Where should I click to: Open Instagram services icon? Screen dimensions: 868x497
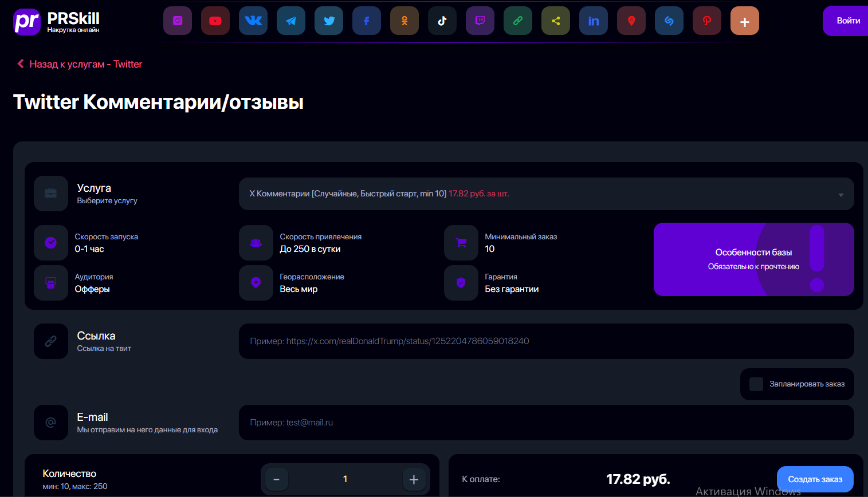coord(178,21)
